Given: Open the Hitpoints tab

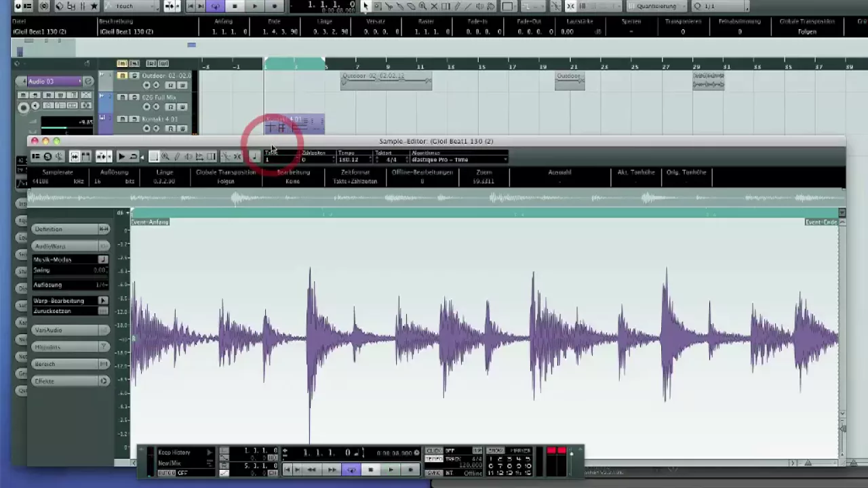Looking at the screenshot, I should (71, 347).
